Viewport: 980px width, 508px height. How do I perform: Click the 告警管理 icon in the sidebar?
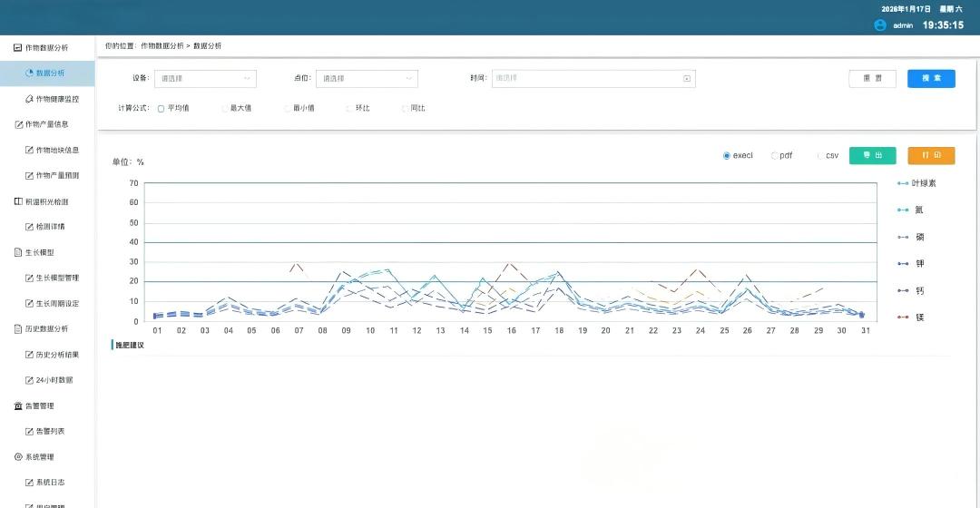point(18,405)
